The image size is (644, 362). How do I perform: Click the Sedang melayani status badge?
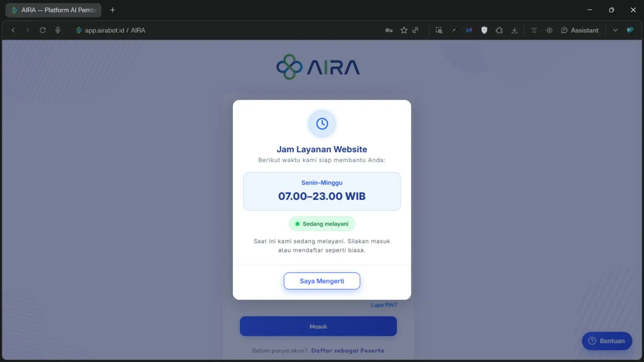[322, 224]
